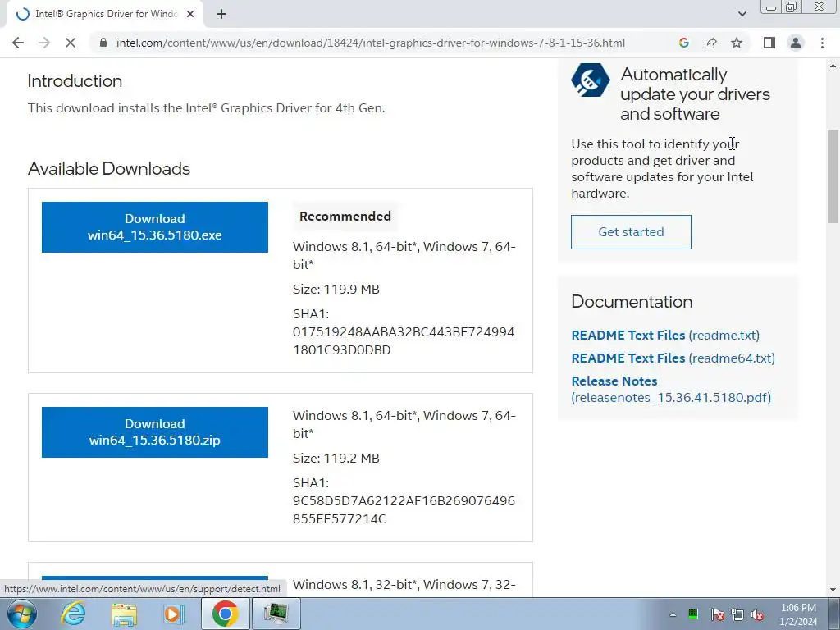The width and height of the screenshot is (840, 630).
Task: Click the page vertical scrollbar thumb
Action: pos(833,176)
